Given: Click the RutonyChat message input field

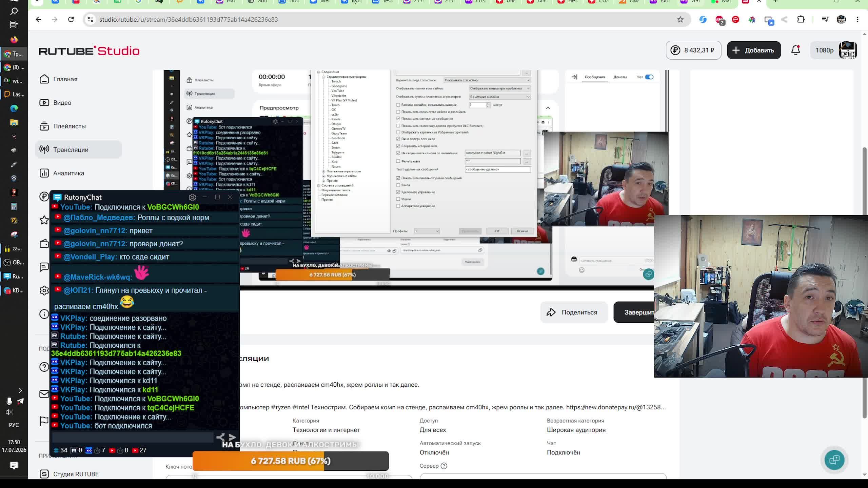Looking at the screenshot, I should tap(133, 438).
